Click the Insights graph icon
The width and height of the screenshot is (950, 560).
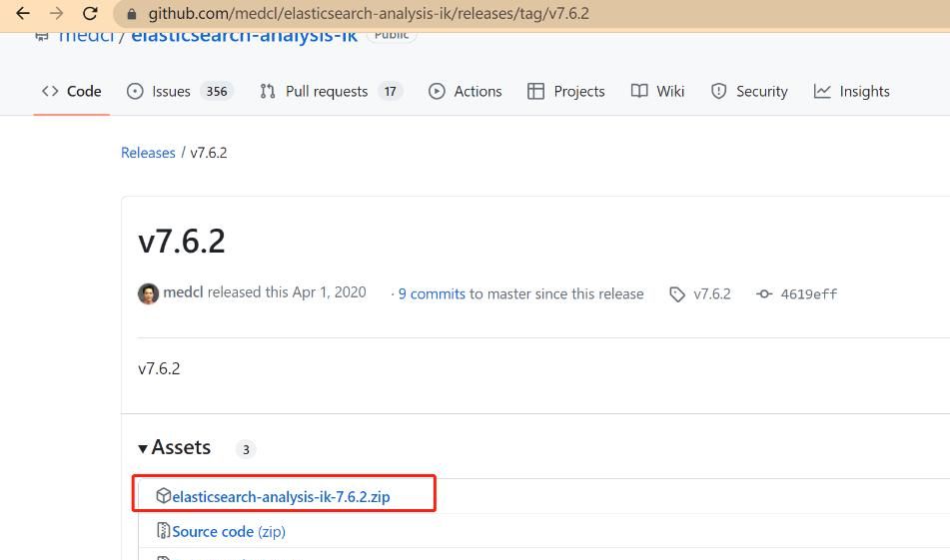tap(822, 92)
